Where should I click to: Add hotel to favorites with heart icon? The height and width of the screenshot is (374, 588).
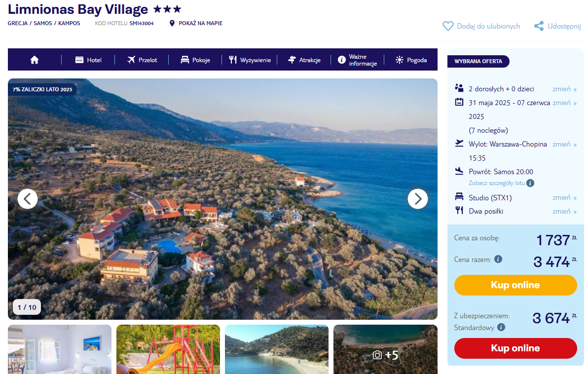[447, 26]
